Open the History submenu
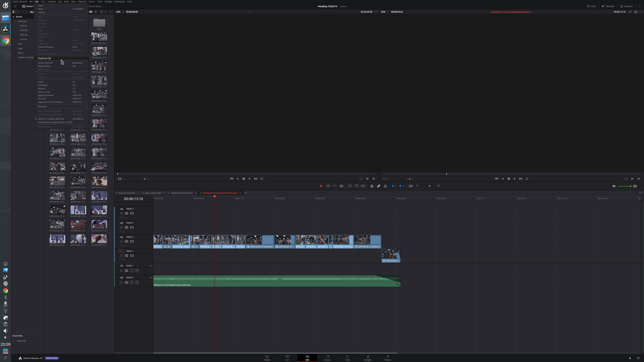Screen dimensions: 644x362 [61, 12]
